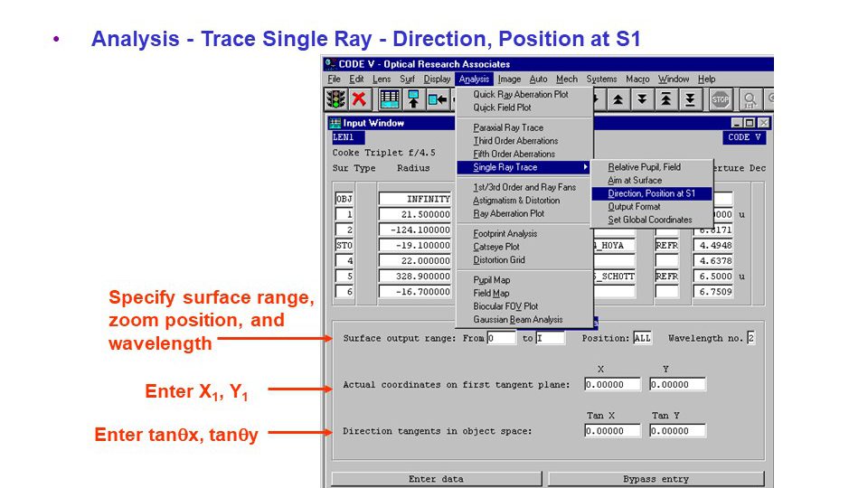Click the surface range 'to' field
This screenshot has width=868, height=488.
coord(550,338)
